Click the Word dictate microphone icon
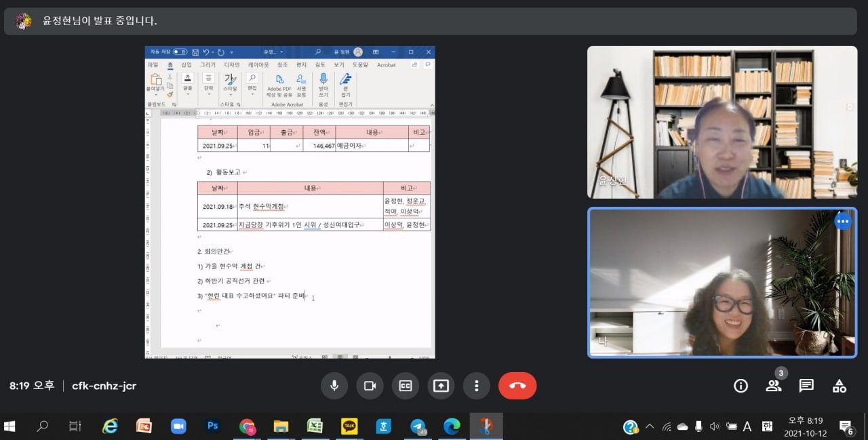The image size is (868, 440). pyautogui.click(x=323, y=80)
